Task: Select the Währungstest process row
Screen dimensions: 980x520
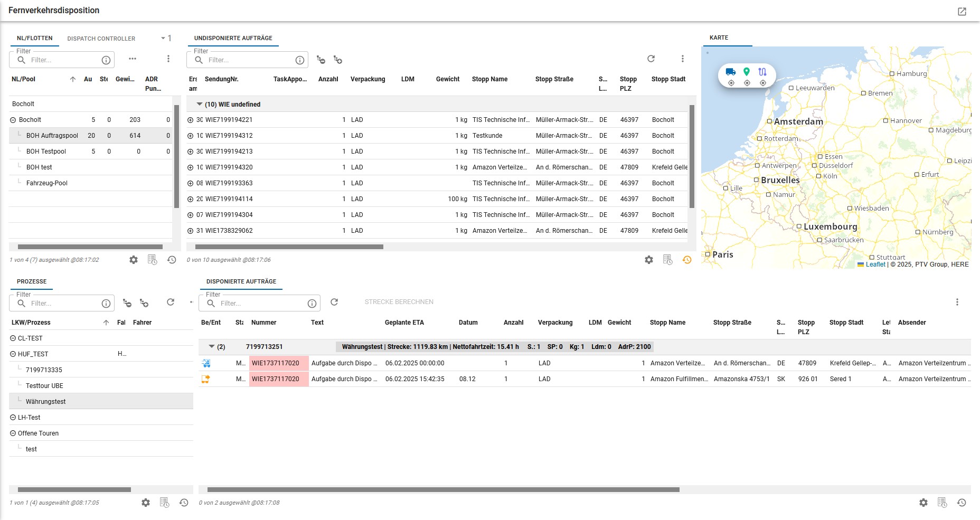Action: [x=101, y=402]
